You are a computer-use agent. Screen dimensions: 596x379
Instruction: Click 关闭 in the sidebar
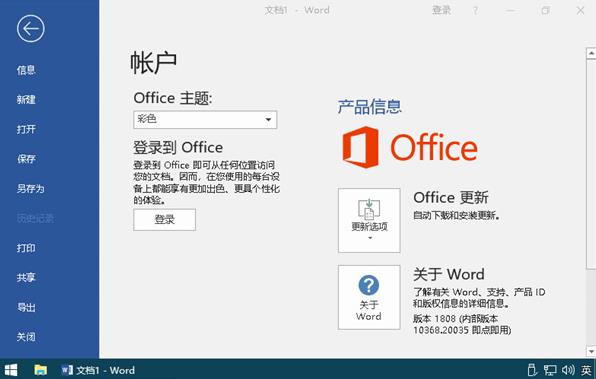pyautogui.click(x=26, y=336)
